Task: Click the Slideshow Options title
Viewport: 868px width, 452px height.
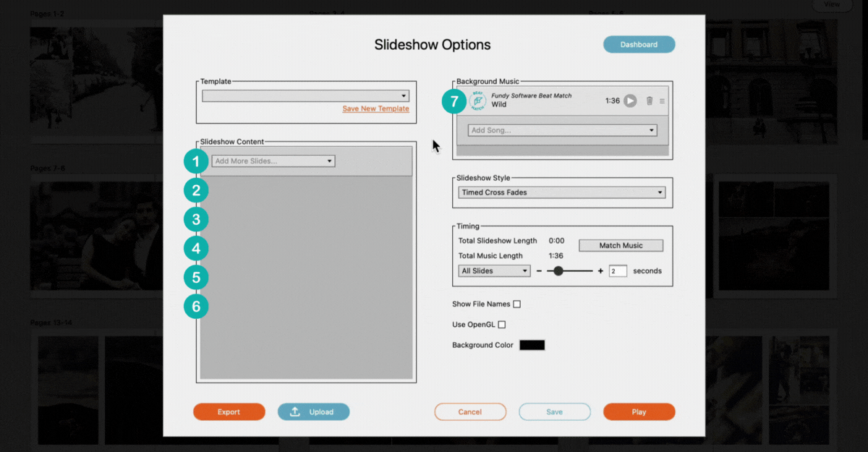Action: point(433,45)
